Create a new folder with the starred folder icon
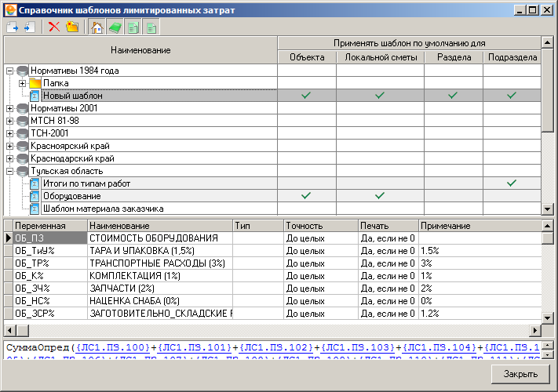This screenshot has height=392, width=558. 72,27
